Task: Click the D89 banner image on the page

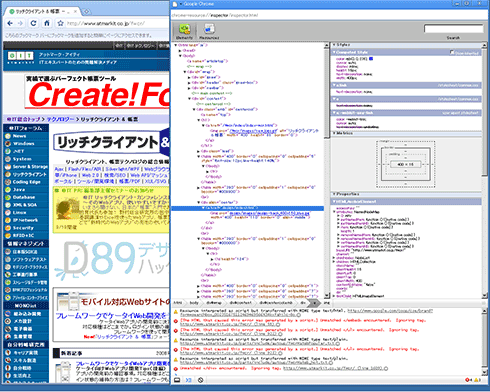Action: [x=111, y=259]
